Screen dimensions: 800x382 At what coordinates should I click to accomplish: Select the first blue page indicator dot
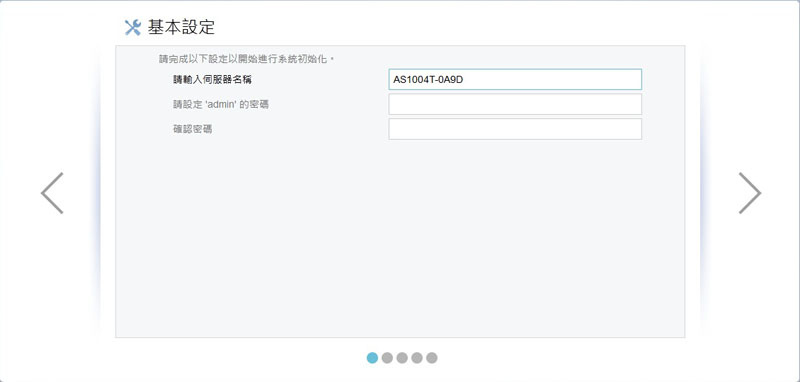click(372, 358)
